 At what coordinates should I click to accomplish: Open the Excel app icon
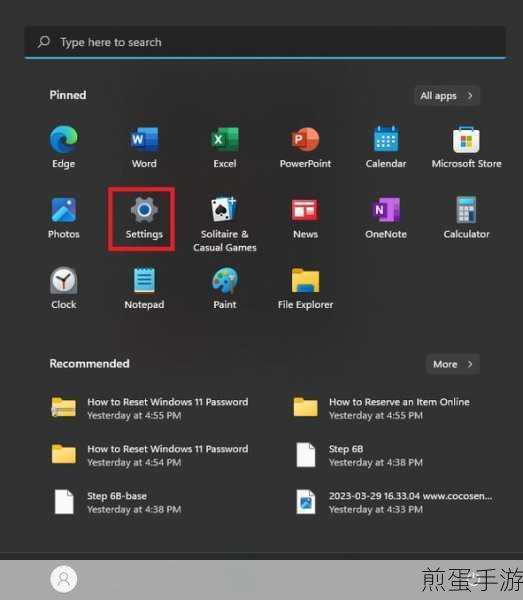point(225,147)
